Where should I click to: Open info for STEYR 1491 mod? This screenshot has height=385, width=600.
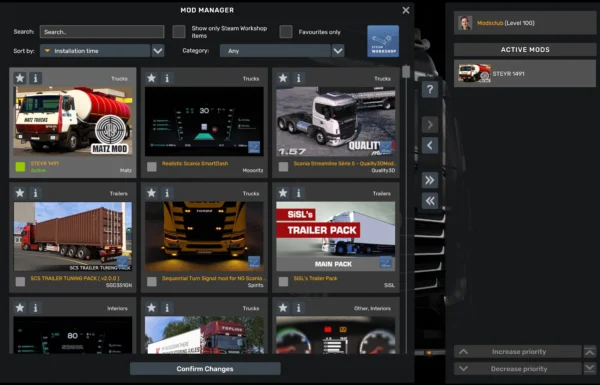click(x=36, y=78)
